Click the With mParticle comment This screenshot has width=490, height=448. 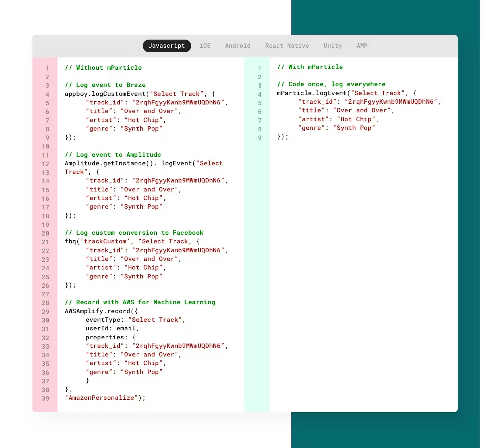coord(310,67)
